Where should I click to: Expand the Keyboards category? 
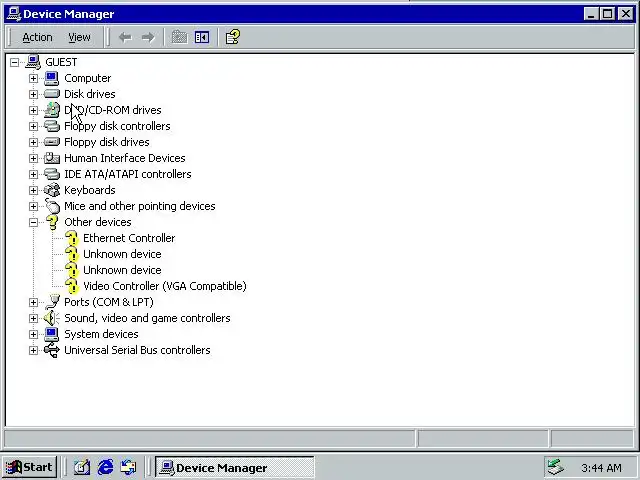click(33, 190)
